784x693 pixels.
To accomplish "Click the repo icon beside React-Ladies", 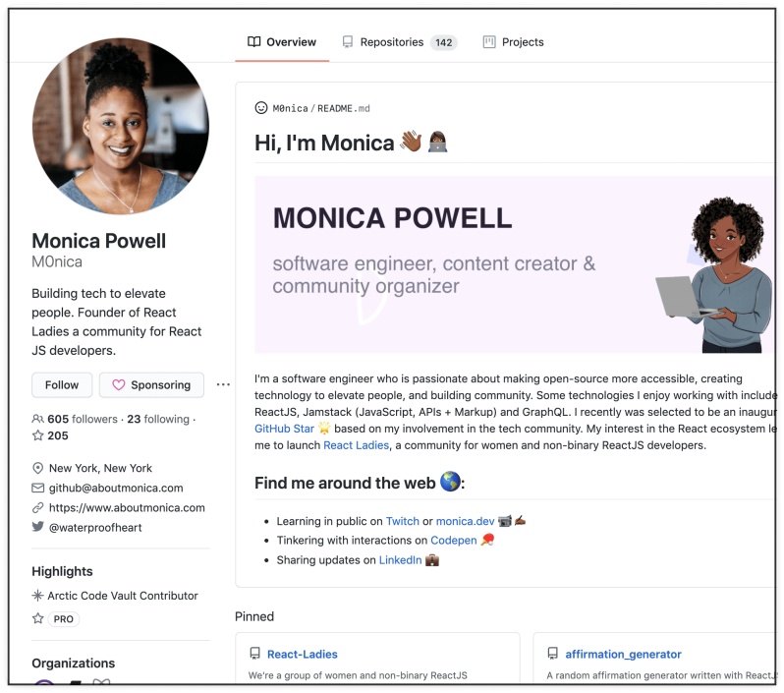I will click(x=255, y=654).
